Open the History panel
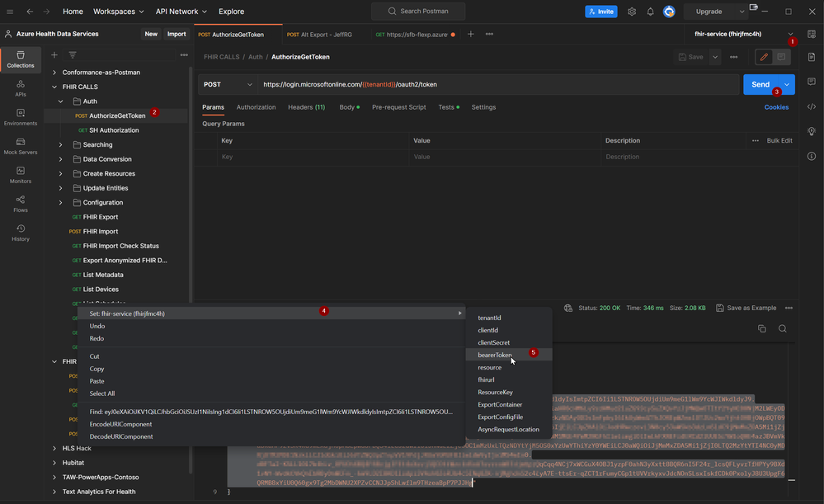Viewport: 824px width, 504px height. coord(21,233)
